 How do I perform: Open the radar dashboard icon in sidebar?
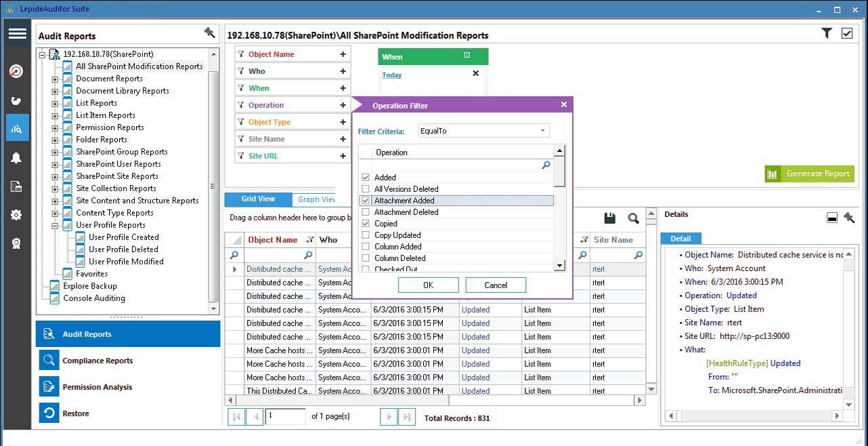pyautogui.click(x=17, y=71)
